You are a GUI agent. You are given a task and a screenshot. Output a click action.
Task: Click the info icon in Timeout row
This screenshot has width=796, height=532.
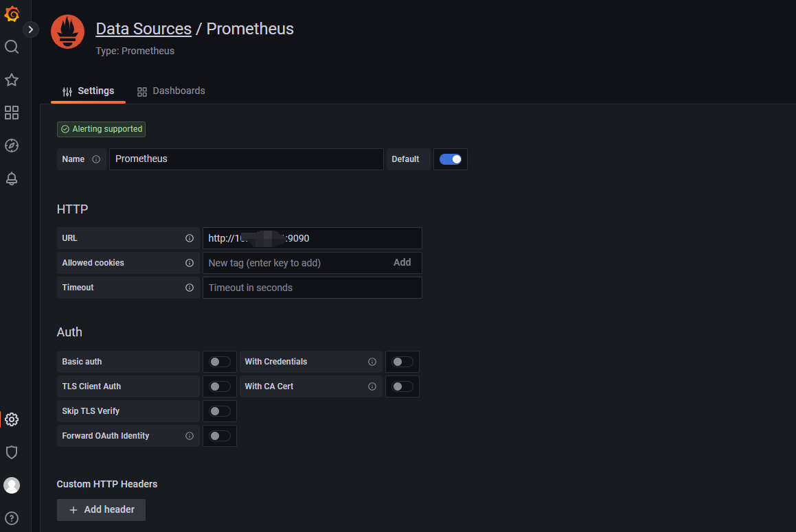click(x=190, y=288)
